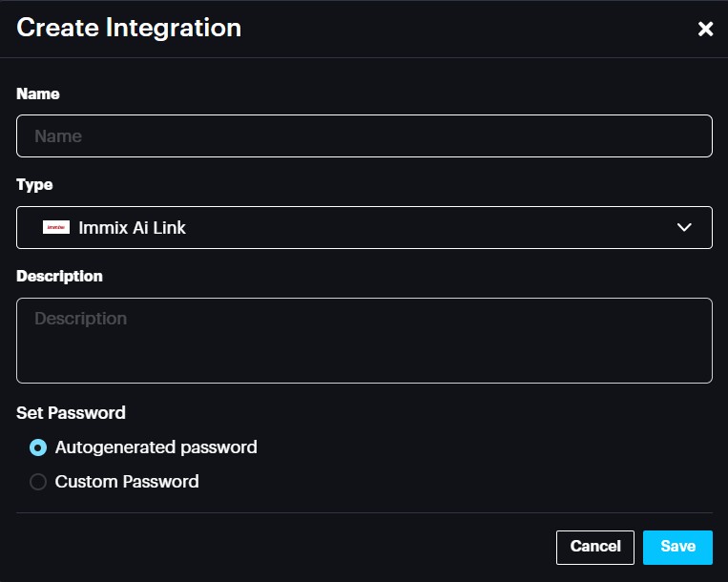Focus the Name input field
This screenshot has width=728, height=582.
pos(364,135)
